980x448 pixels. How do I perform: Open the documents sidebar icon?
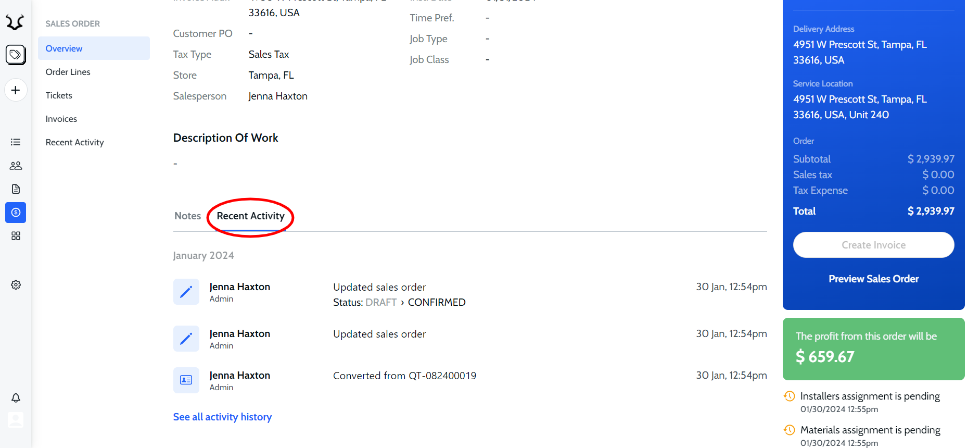click(x=16, y=189)
